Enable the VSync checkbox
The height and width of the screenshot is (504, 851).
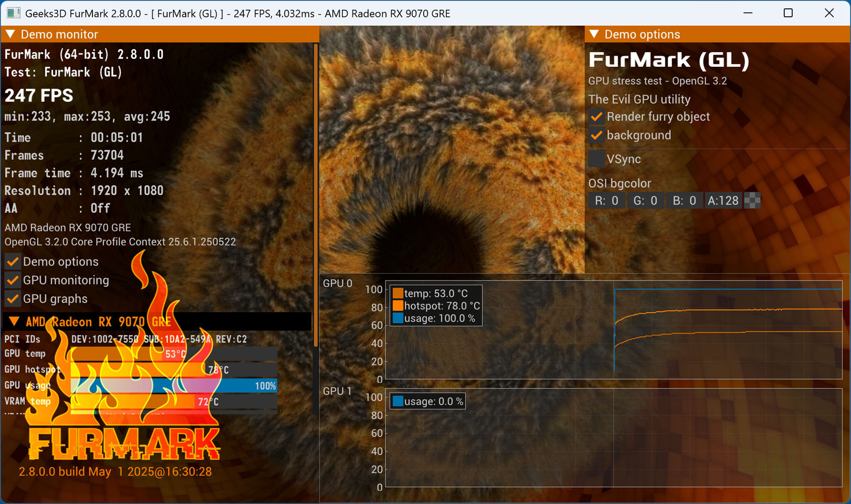click(x=597, y=159)
